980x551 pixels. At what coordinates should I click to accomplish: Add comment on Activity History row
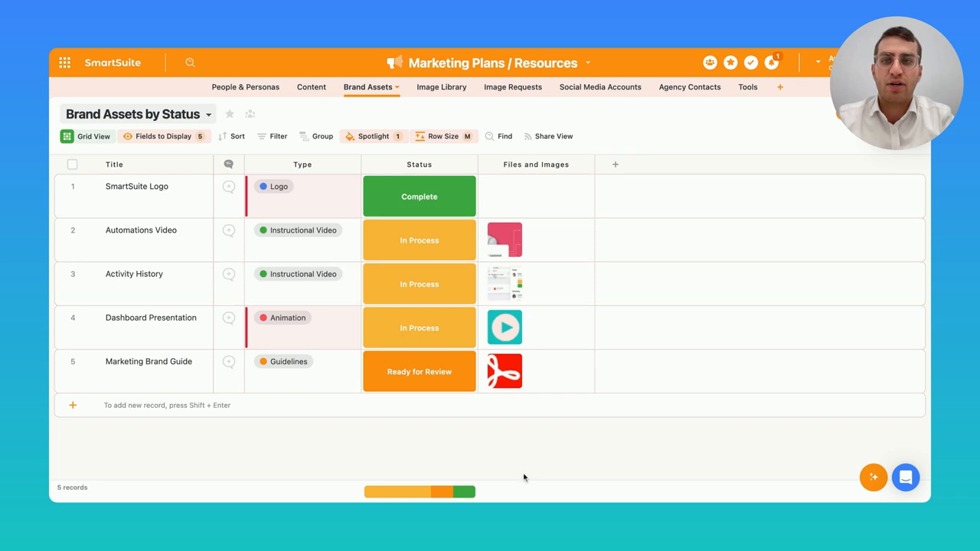pos(228,274)
